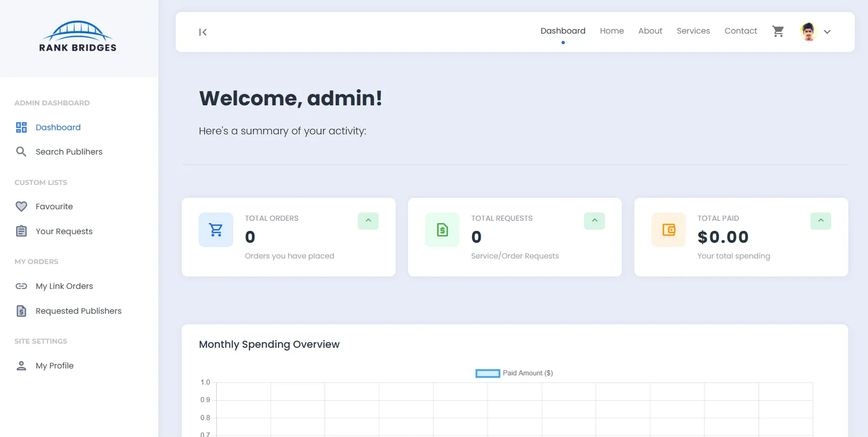The height and width of the screenshot is (437, 868).
Task: Click the Requested Publishers document icon
Action: [x=21, y=310]
